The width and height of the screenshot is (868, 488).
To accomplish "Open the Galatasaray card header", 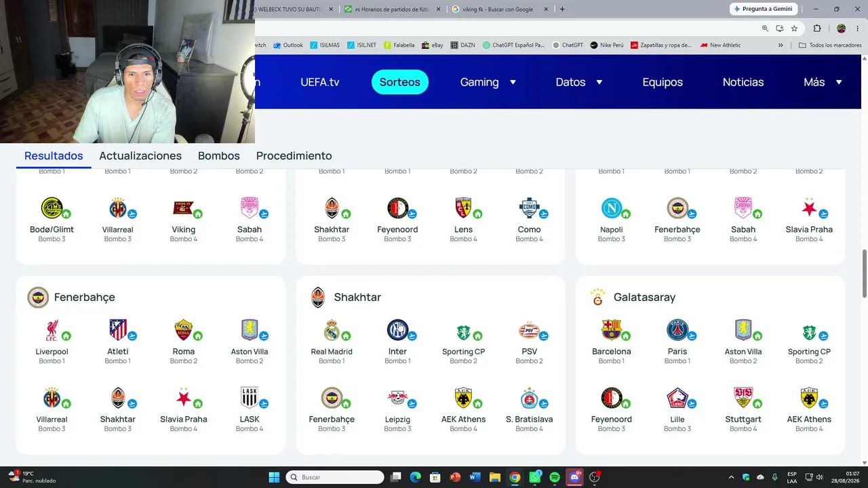I will click(633, 297).
